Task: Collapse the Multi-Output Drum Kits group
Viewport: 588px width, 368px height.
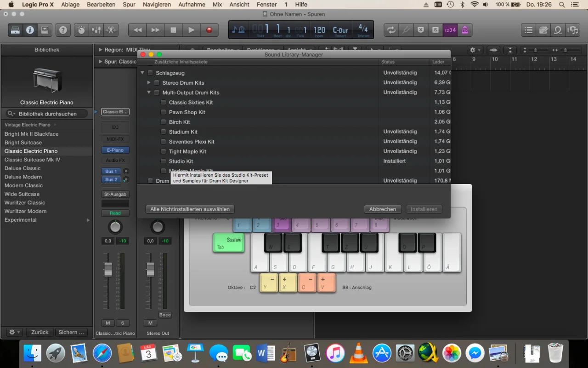Action: [149, 92]
